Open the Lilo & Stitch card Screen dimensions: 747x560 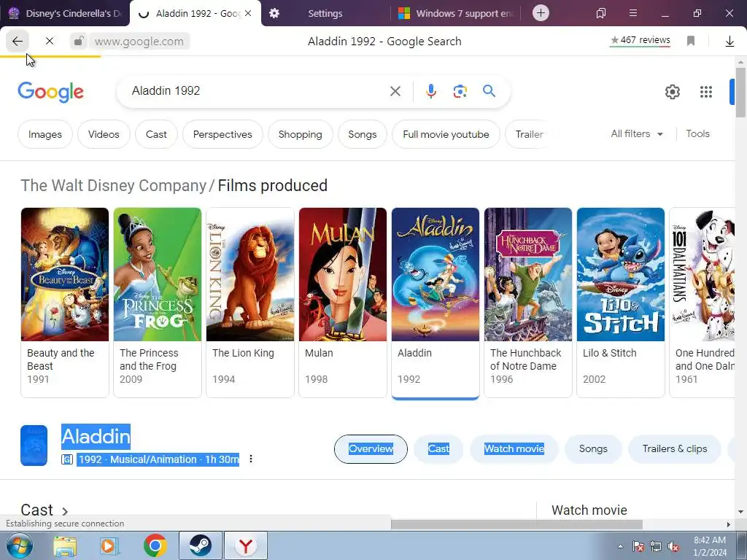[x=620, y=303]
